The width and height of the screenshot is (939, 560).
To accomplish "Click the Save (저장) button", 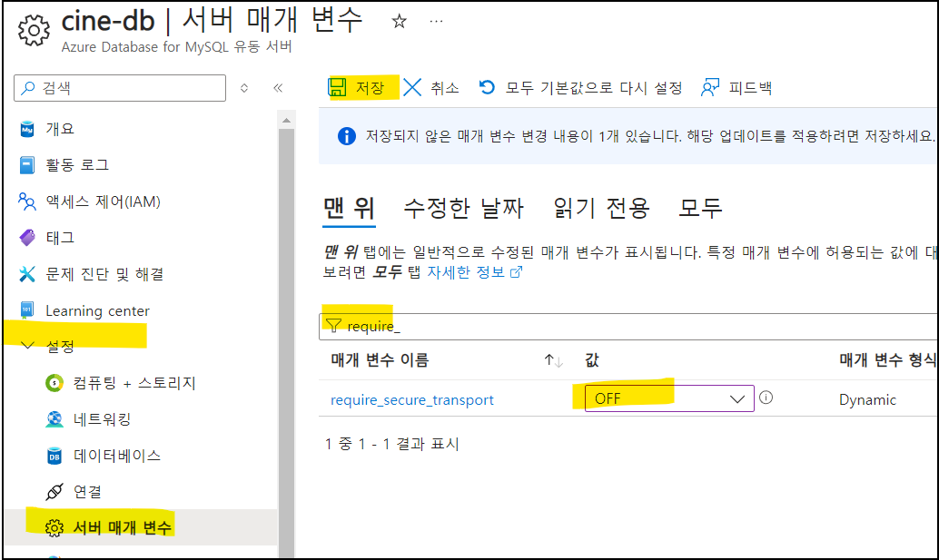I will pos(356,88).
